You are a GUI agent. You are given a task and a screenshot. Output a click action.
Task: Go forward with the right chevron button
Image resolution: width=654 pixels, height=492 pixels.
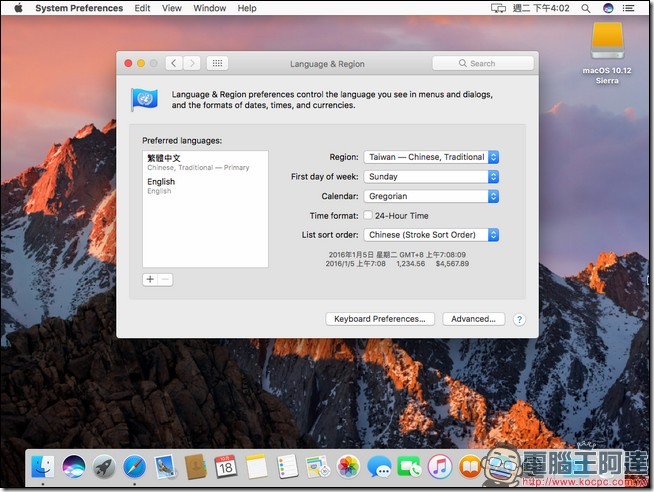(x=192, y=63)
